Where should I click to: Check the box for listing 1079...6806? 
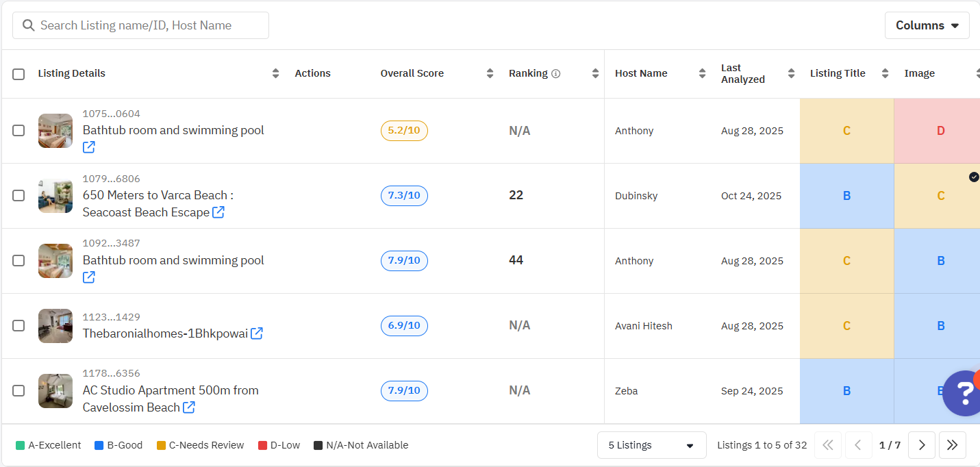coord(18,196)
